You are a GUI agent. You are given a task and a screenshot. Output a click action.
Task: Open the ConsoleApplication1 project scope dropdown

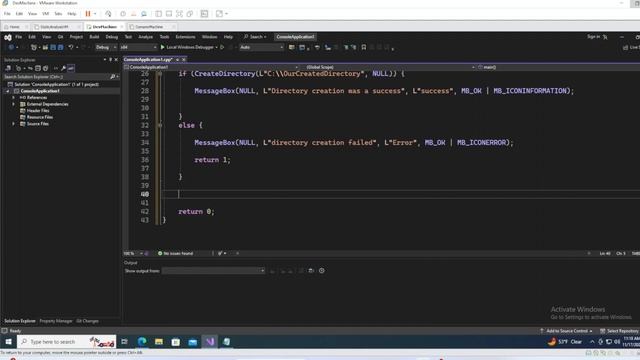click(211, 67)
